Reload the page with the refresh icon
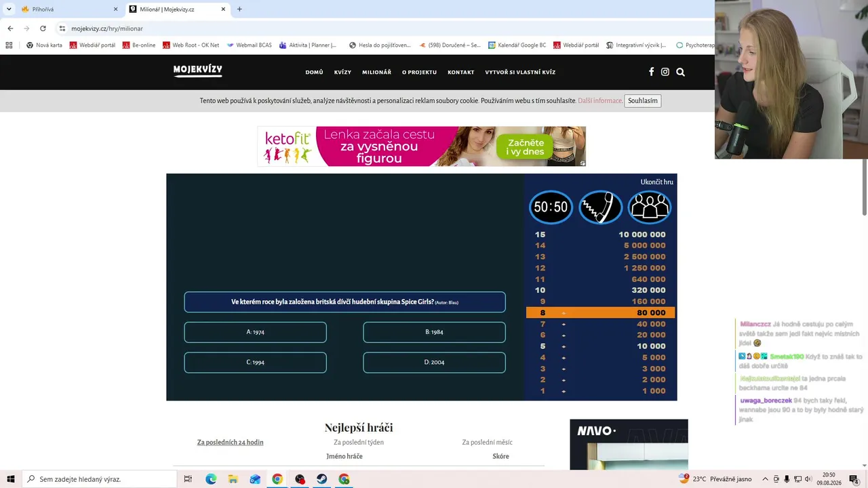Viewport: 868px width, 488px height. pos(43,28)
